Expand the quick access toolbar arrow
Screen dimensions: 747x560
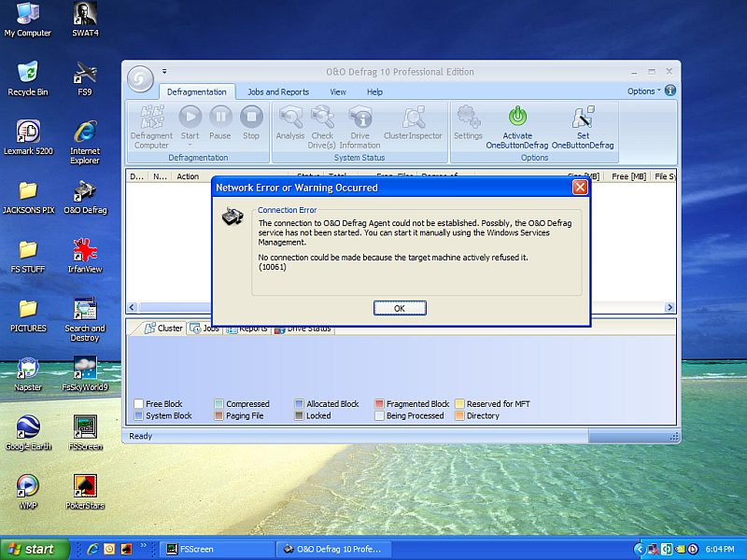pyautogui.click(x=164, y=71)
